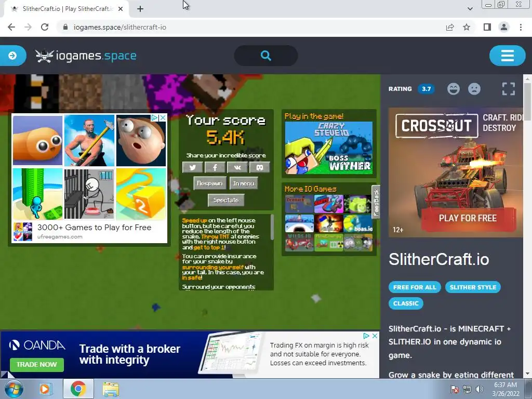Screen dimensions: 532x399
Task: Close the ufreegames ad
Action: [x=163, y=117]
